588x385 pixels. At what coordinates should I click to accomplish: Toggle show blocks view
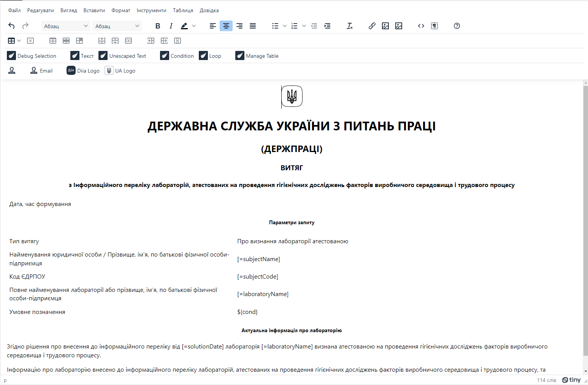pyautogui.click(x=434, y=26)
